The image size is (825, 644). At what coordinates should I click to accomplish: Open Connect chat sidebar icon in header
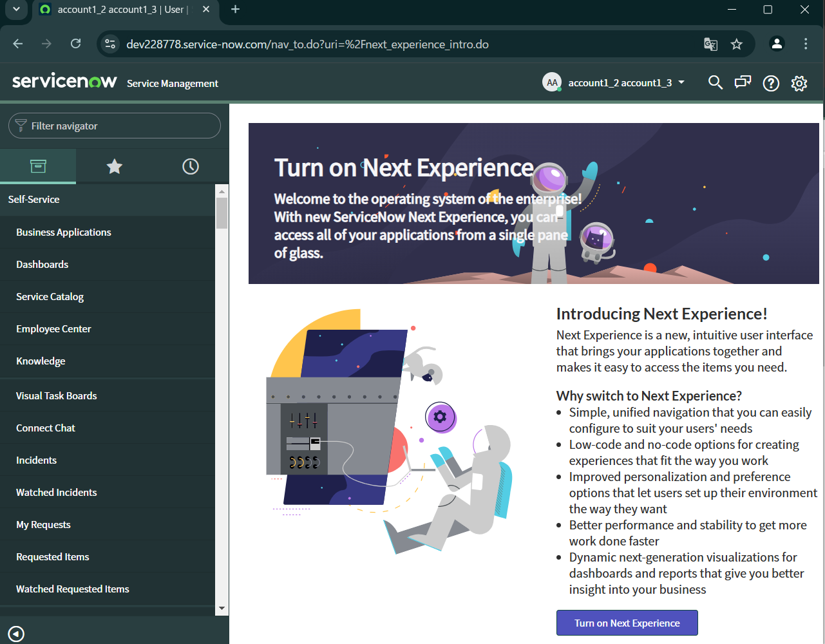click(743, 82)
